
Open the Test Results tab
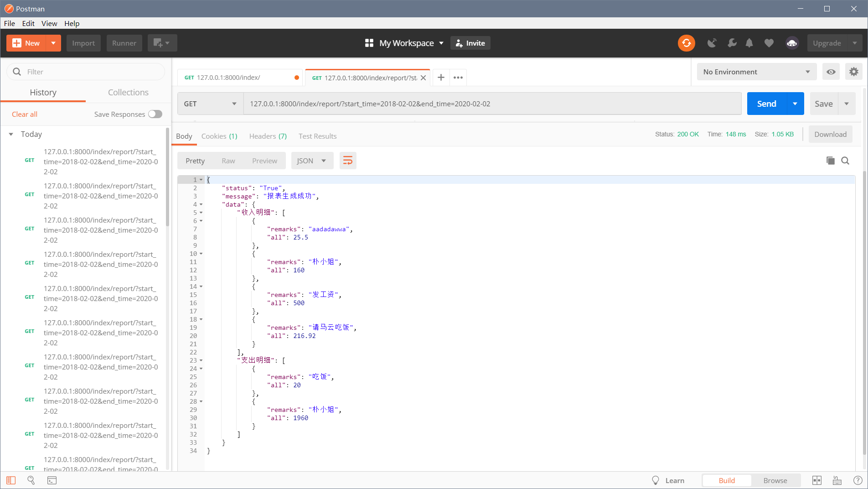(x=318, y=136)
